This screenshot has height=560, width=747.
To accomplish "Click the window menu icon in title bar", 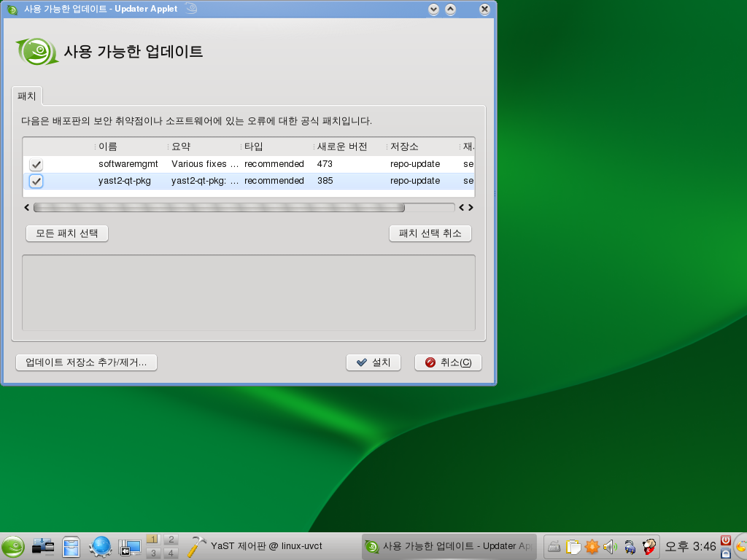I will (x=12, y=9).
